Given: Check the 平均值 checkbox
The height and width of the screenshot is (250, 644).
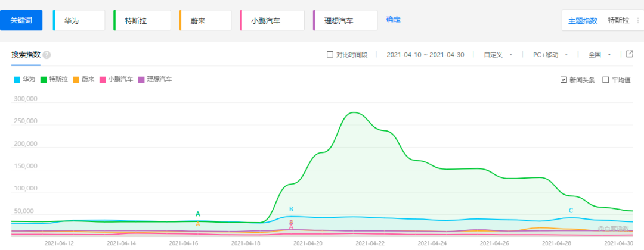Looking at the screenshot, I should [x=605, y=80].
